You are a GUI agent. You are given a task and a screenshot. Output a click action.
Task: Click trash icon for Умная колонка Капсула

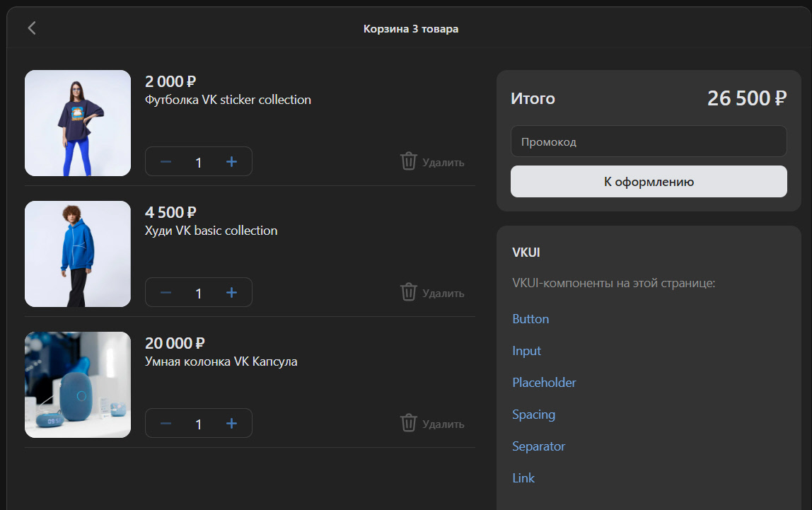pyautogui.click(x=409, y=423)
